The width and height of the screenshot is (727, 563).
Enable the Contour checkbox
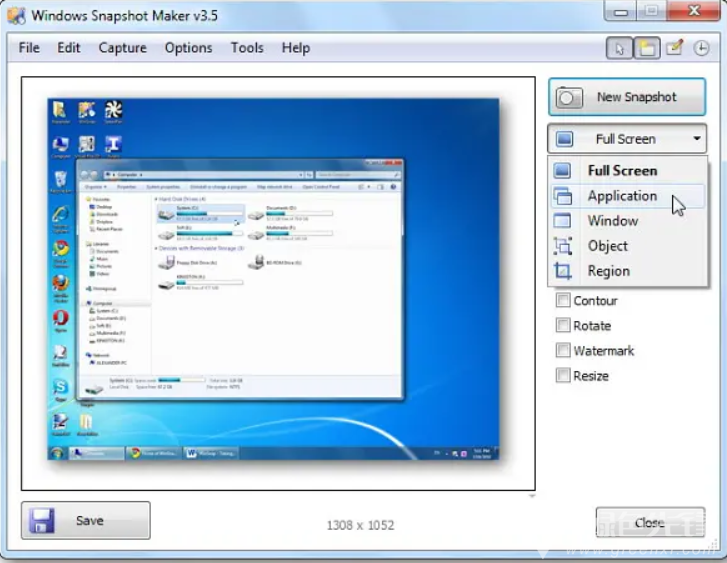(563, 300)
